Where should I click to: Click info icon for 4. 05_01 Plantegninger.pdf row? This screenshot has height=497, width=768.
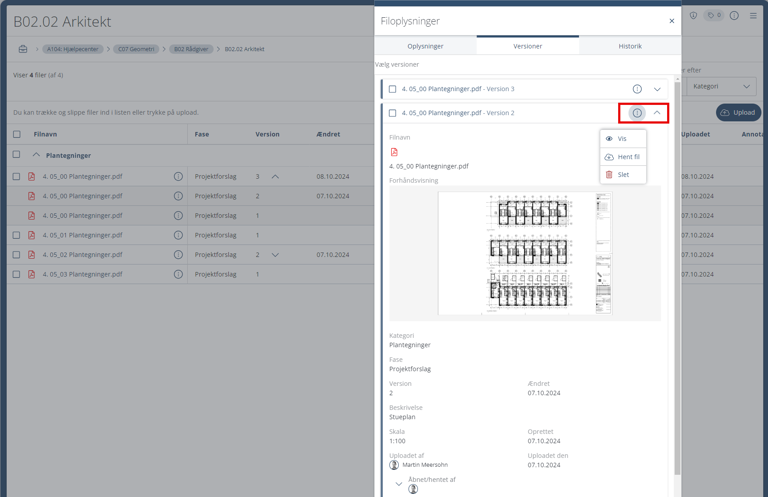coord(178,235)
